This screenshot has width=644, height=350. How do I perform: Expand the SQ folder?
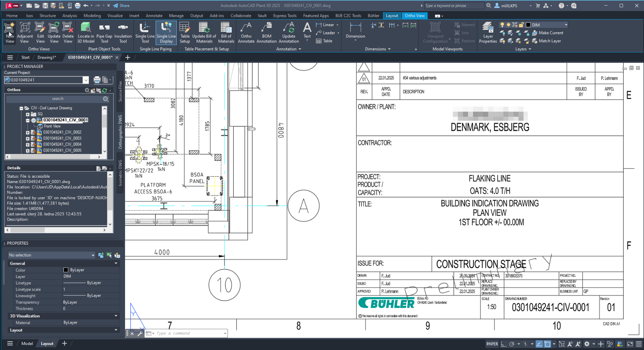click(28, 114)
